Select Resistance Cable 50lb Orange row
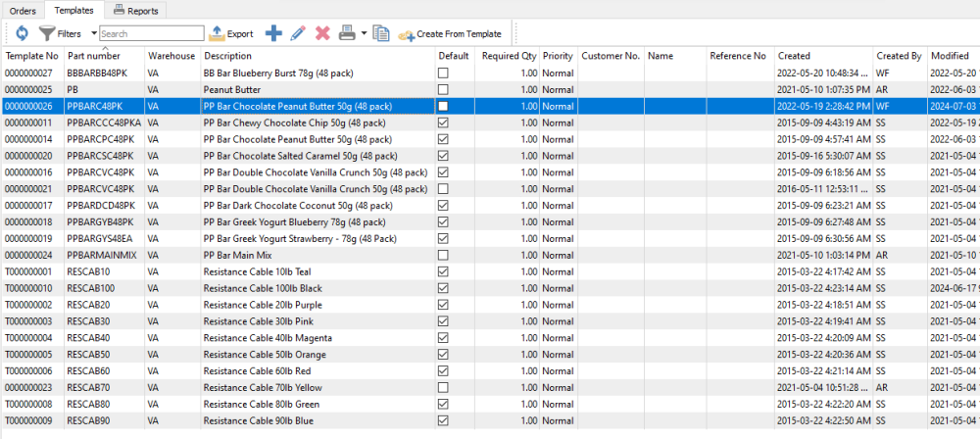 click(x=490, y=355)
